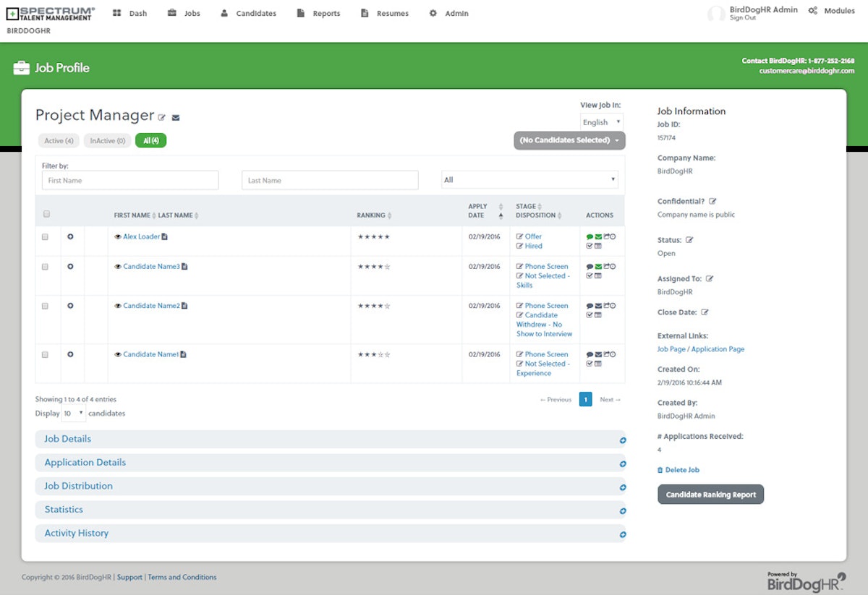
Task: Open the chat bubble action for Alex Loader
Action: point(590,236)
